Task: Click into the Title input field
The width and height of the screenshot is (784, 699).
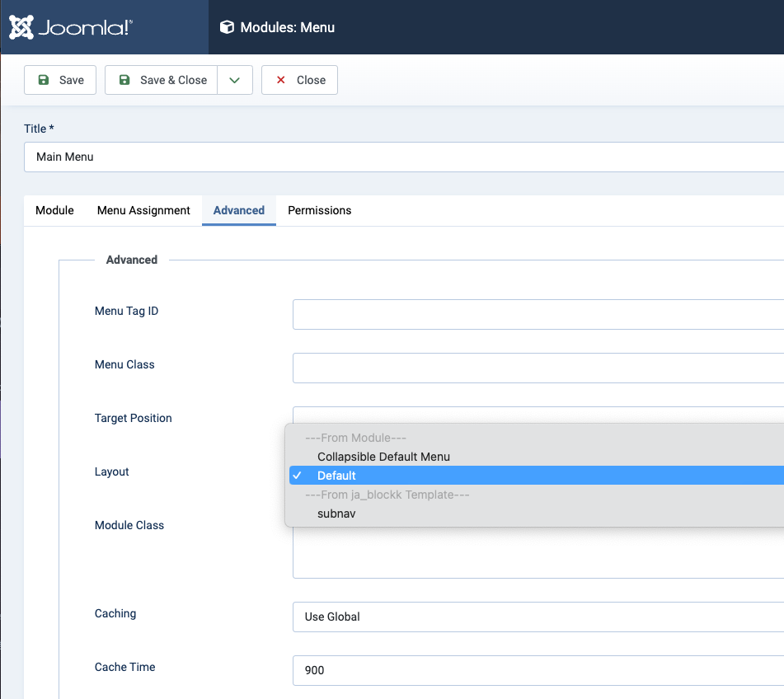Action: [404, 157]
